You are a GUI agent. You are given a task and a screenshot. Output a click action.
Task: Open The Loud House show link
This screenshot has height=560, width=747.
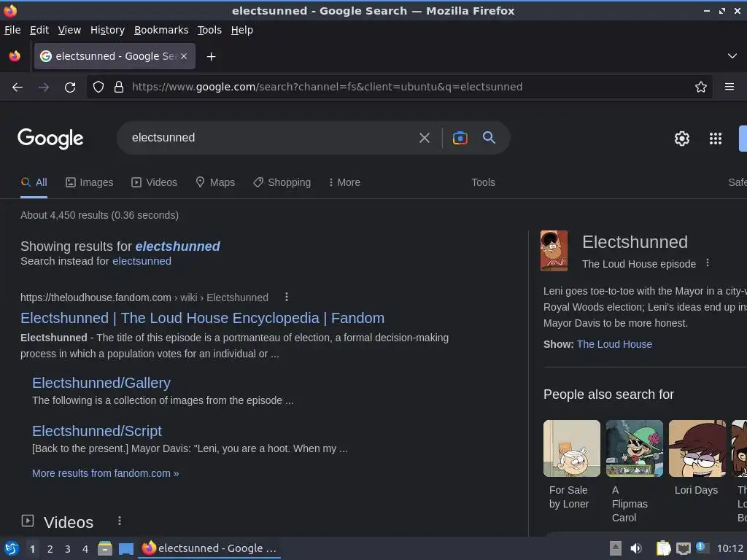[x=614, y=344]
